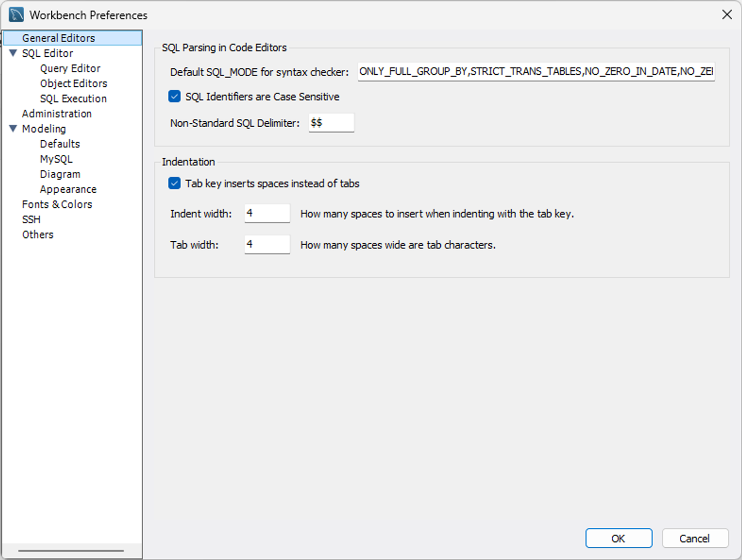
Task: Click the Tab width input box
Action: tap(267, 245)
